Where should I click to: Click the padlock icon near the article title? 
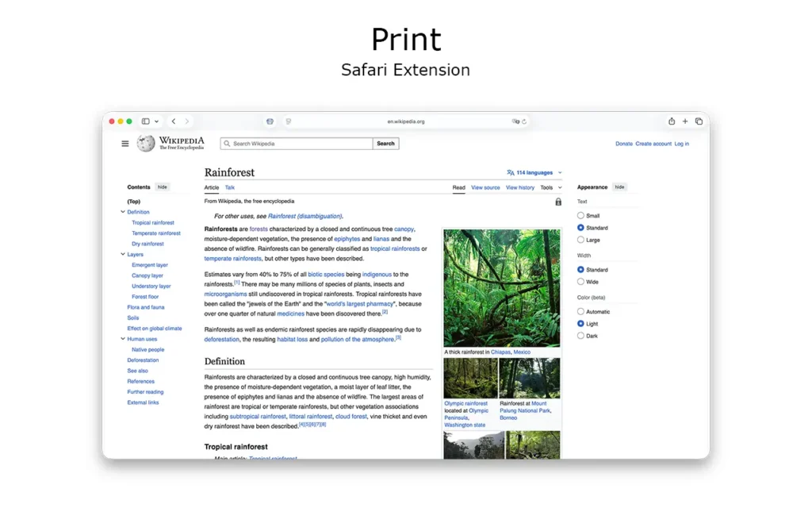click(x=557, y=202)
